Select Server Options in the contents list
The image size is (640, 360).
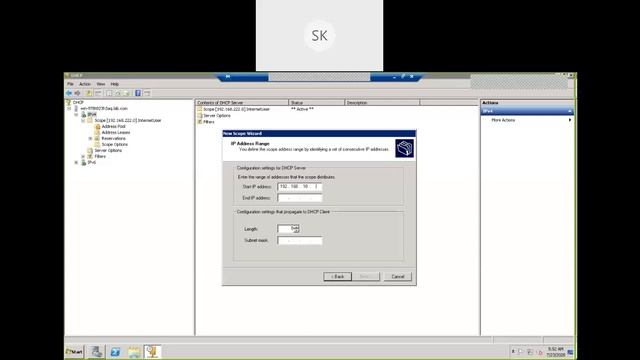point(214,116)
